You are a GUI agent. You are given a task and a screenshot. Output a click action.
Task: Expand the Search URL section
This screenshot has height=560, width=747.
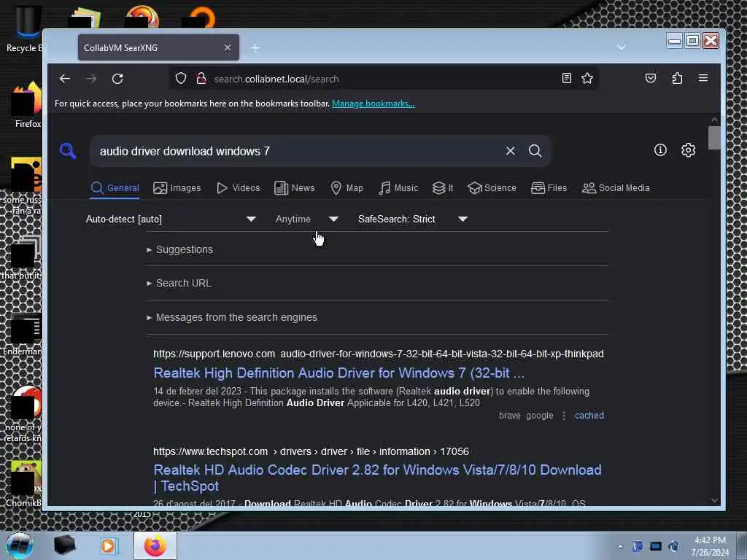[x=179, y=283]
